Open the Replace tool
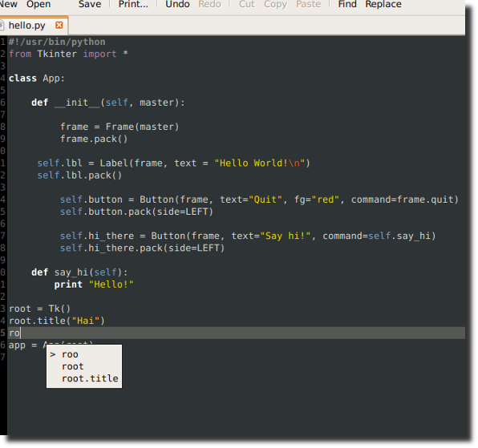 383,4
